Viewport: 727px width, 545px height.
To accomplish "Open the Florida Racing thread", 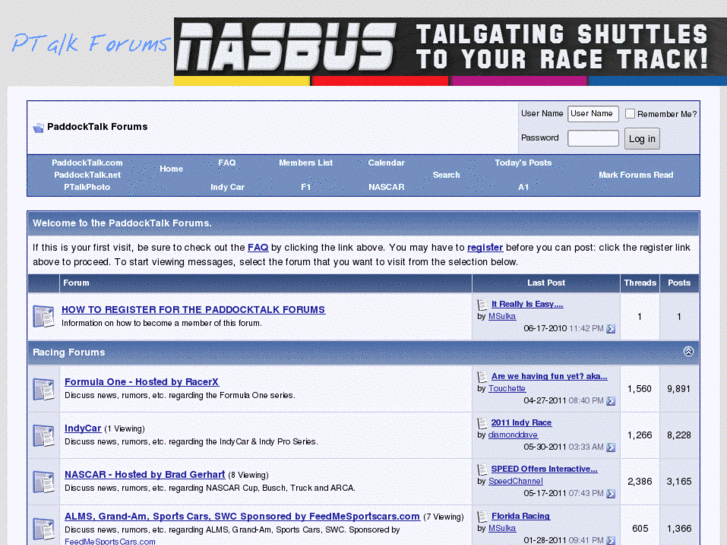I will pos(521,516).
